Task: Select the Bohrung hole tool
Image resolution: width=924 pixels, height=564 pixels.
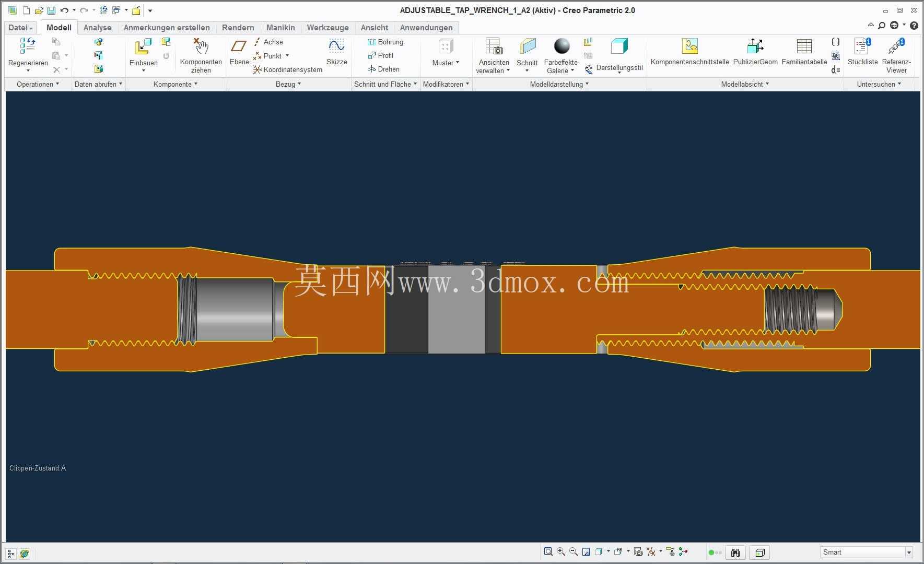Action: pyautogui.click(x=385, y=42)
